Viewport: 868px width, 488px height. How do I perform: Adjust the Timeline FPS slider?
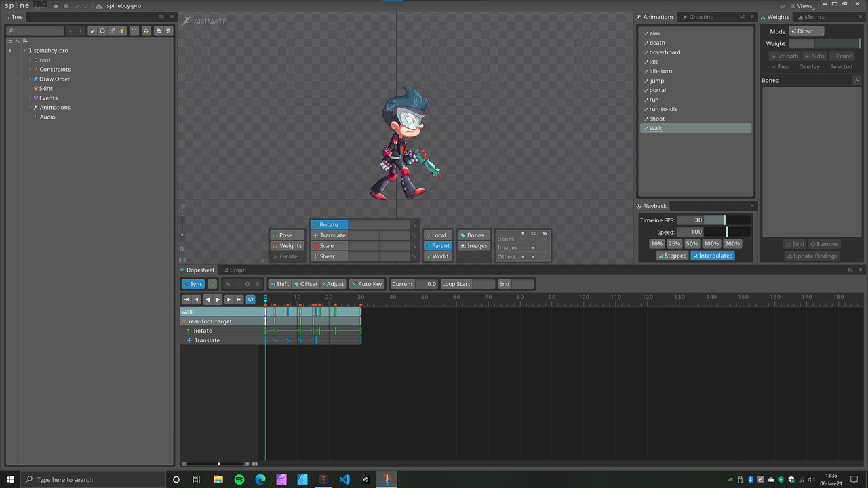[727, 220]
